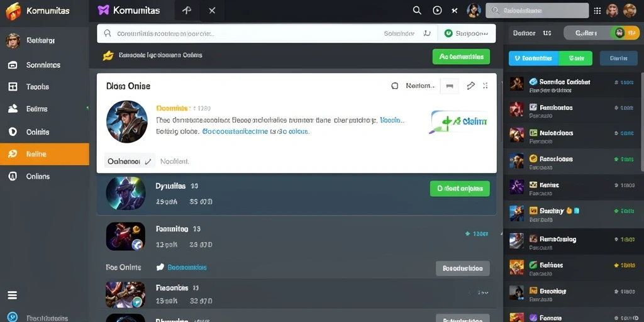The height and width of the screenshot is (322, 644).
Task: Click the dark blue Dlarite button
Action: point(619,58)
